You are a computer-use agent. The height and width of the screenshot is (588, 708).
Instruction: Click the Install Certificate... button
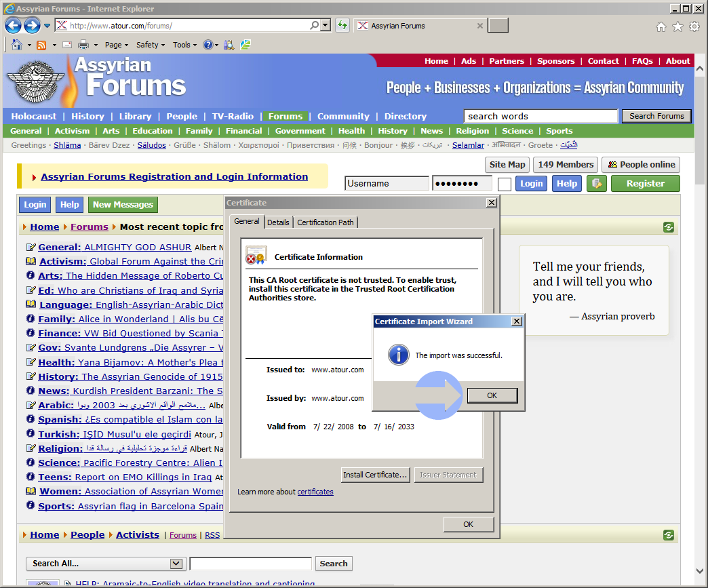pos(375,475)
